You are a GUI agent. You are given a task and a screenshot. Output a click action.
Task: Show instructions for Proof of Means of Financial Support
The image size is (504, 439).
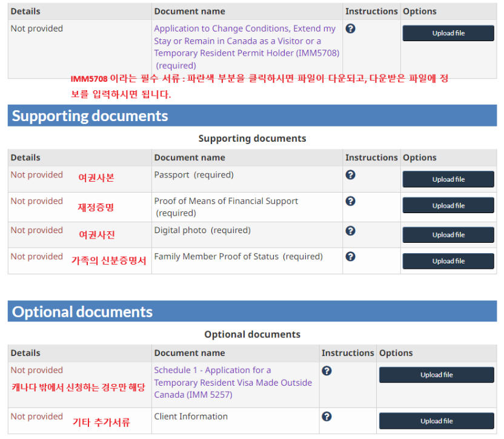pos(350,201)
